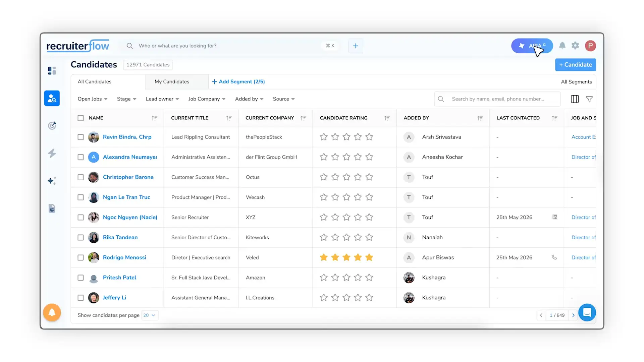Open Jeffery Li's profile link
This screenshot has width=644, height=362.
tap(114, 298)
